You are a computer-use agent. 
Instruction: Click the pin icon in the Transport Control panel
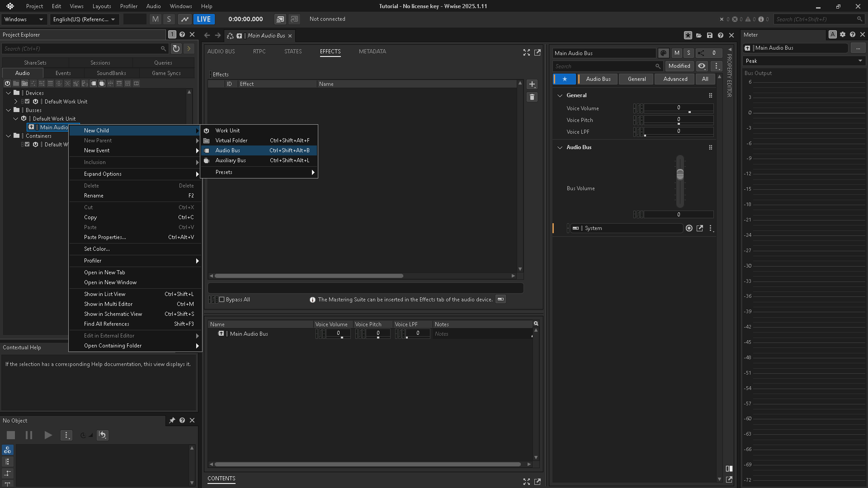point(172,420)
